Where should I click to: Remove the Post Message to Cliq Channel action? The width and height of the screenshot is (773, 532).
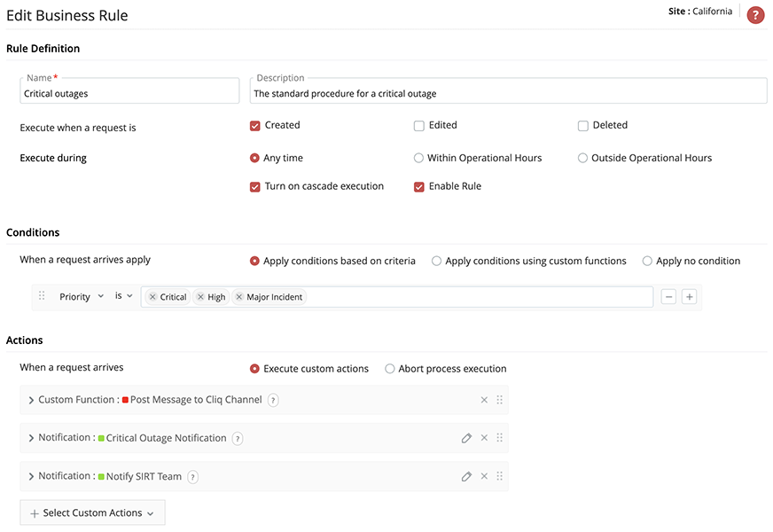484,400
